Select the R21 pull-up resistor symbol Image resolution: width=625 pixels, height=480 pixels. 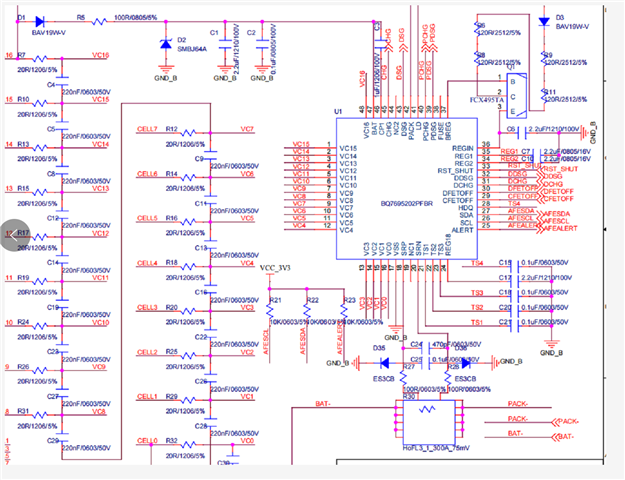point(269,311)
